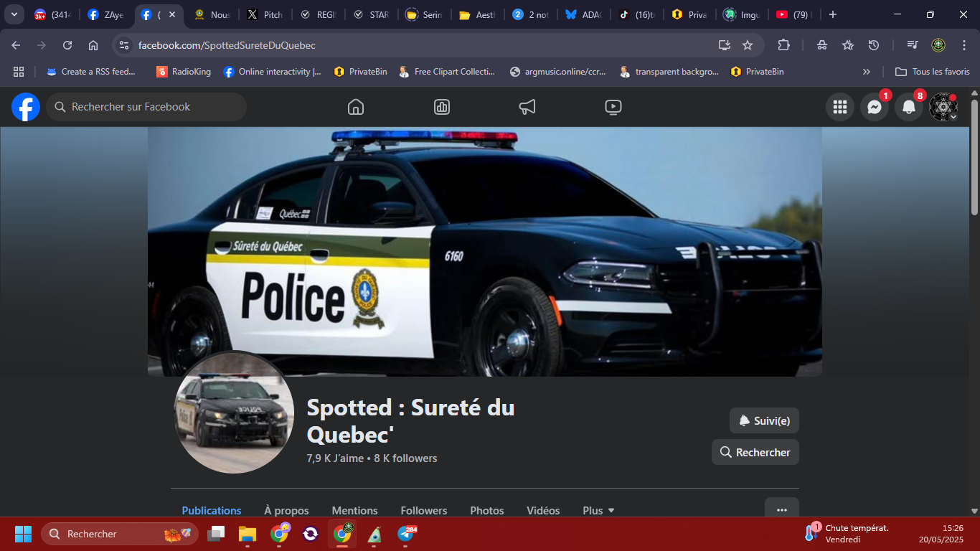Open the browser history clock icon

(874, 45)
